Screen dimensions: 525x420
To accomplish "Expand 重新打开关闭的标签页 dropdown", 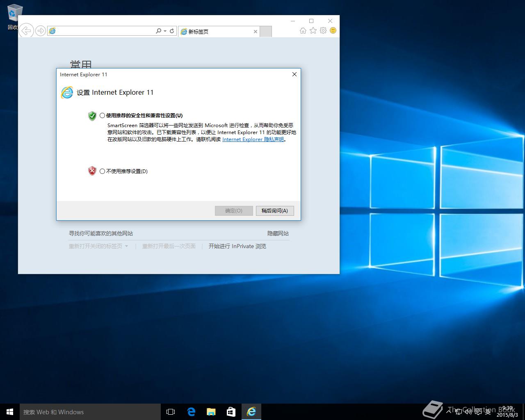I will click(126, 247).
